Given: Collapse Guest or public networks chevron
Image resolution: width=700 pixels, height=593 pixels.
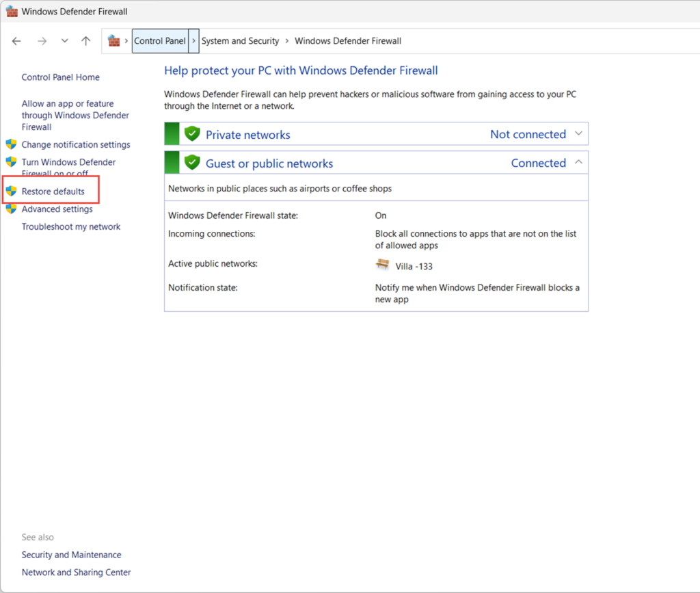Looking at the screenshot, I should pos(578,162).
